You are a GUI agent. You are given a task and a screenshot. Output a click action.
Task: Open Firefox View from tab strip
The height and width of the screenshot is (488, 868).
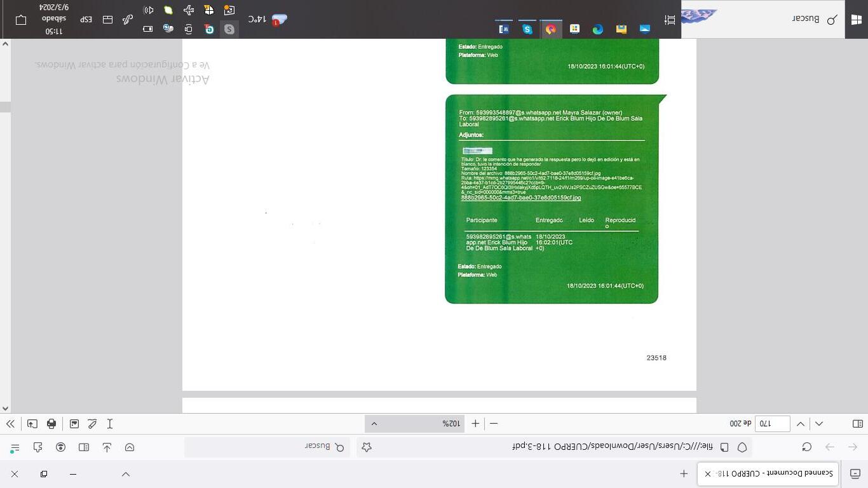pyautogui.click(x=855, y=473)
